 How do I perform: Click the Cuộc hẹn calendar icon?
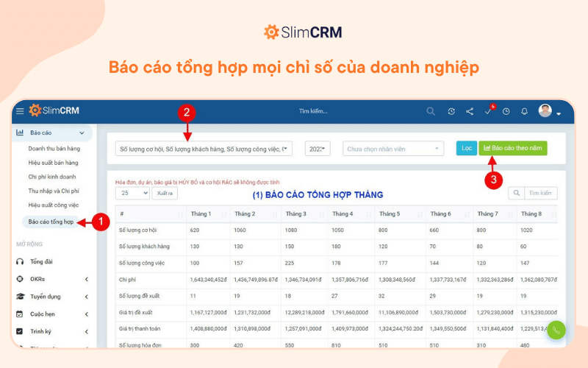coord(20,314)
